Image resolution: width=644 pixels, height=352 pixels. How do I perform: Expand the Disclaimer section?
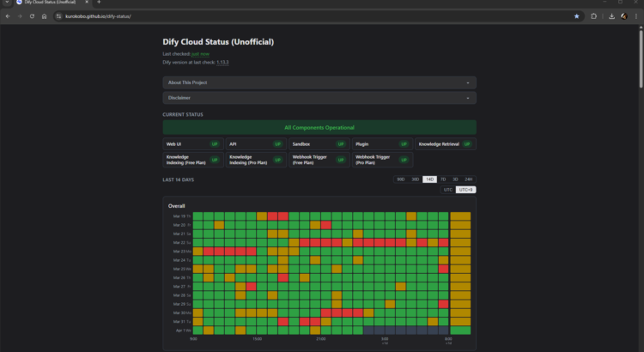coord(319,98)
